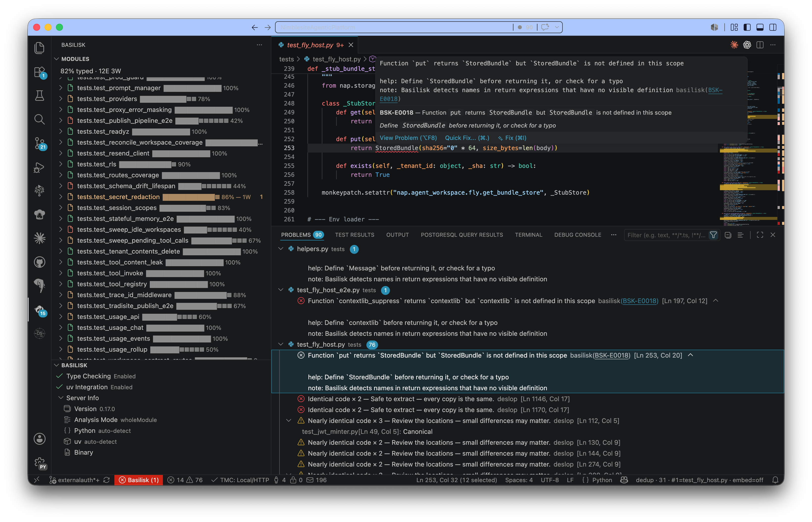The image size is (812, 522).
Task: Split the editor to the right
Action: [760, 45]
